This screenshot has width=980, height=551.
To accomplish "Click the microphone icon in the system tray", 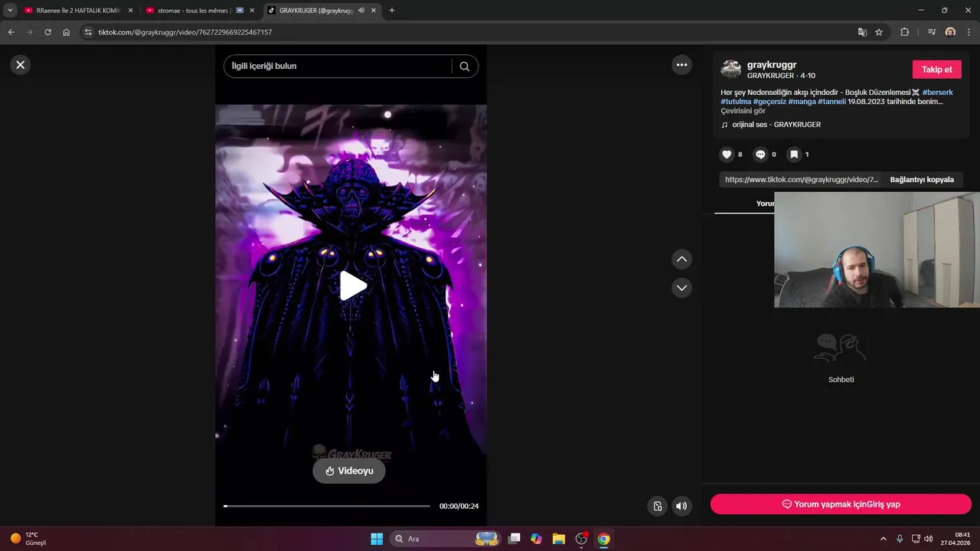I will (x=900, y=539).
